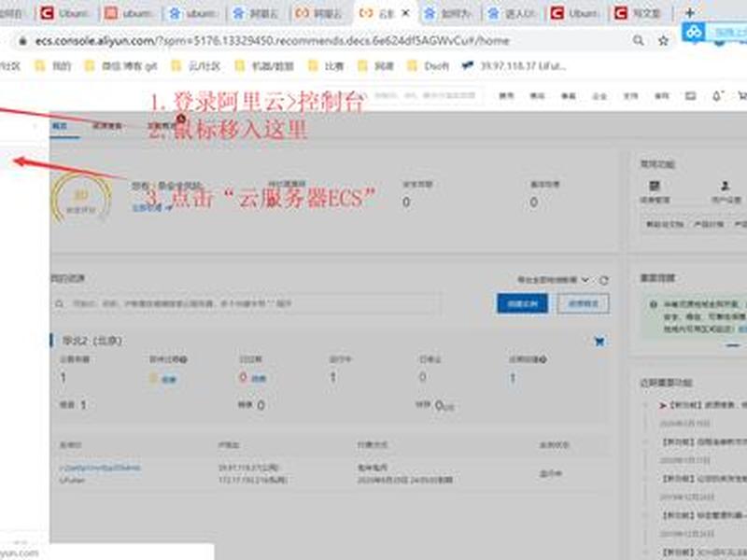
Task: Click the first tag button under quick functions
Action: 664,224
